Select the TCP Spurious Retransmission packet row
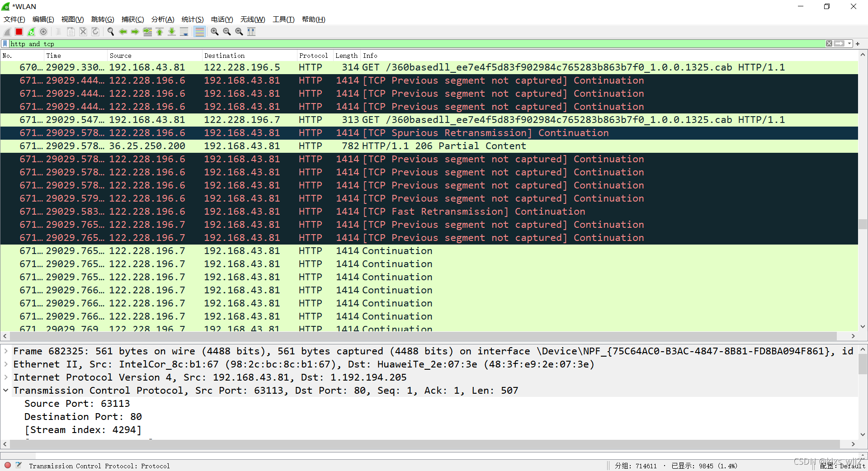 pyautogui.click(x=429, y=133)
